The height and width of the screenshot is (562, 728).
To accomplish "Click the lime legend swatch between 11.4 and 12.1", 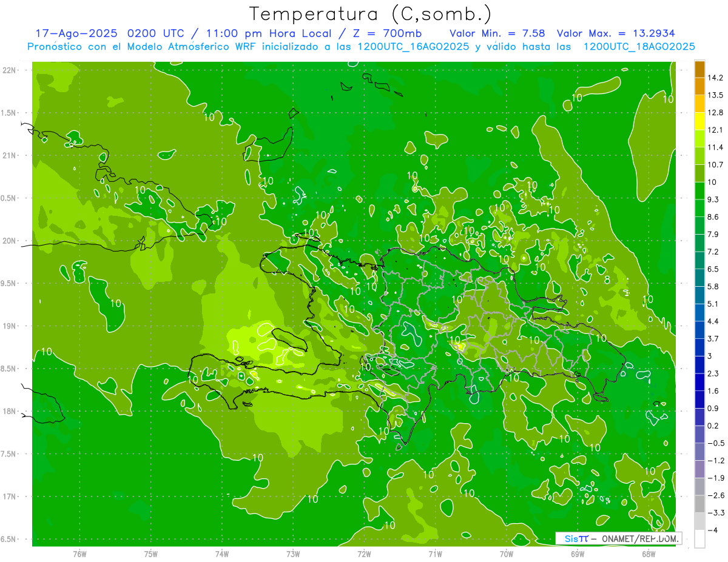I will click(x=699, y=138).
